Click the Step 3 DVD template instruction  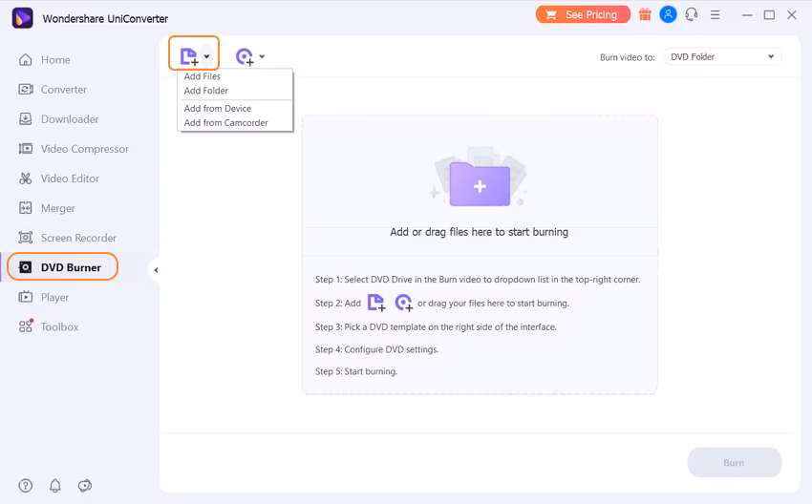pyautogui.click(x=436, y=327)
